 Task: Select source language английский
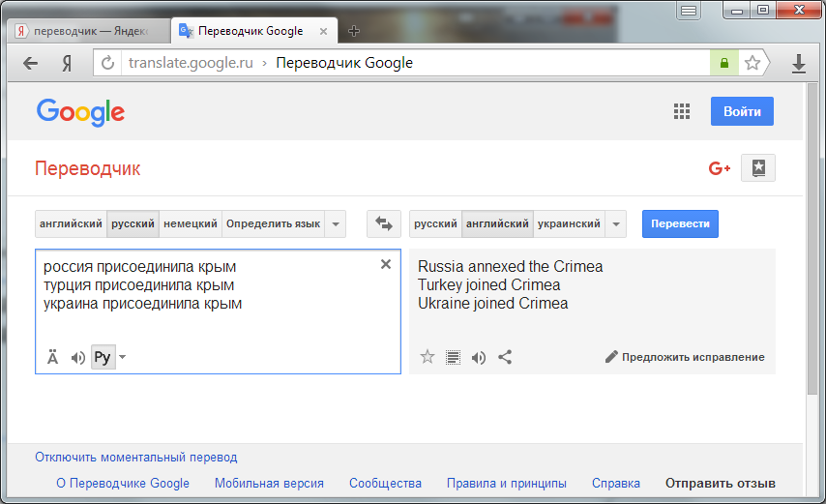click(x=72, y=223)
